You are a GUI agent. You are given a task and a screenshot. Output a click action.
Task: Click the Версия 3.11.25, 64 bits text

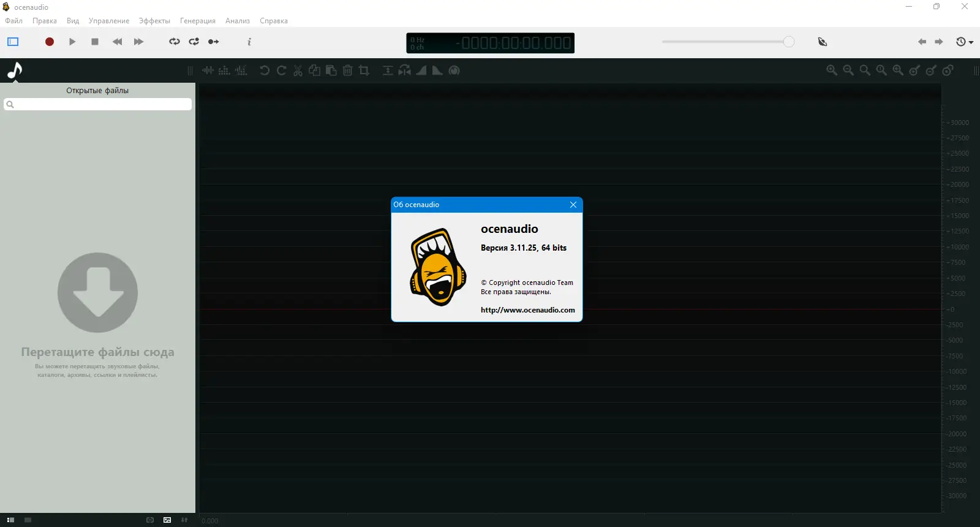(x=524, y=248)
